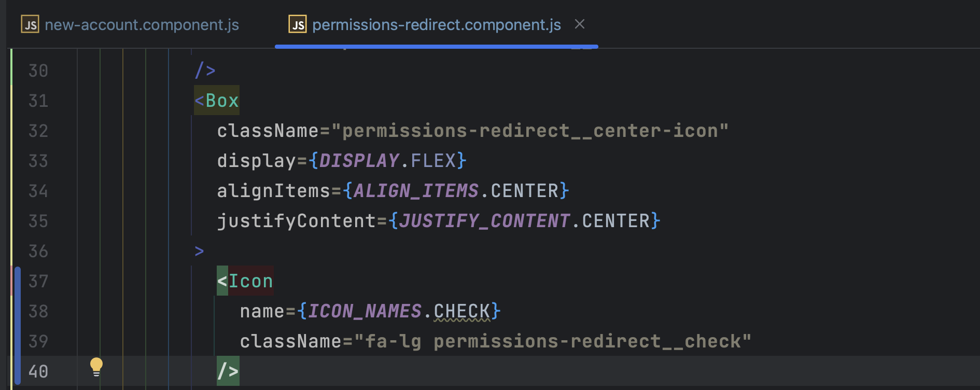The width and height of the screenshot is (980, 390).
Task: Click the yellow gutter stripe near line 32
Action: click(12, 131)
